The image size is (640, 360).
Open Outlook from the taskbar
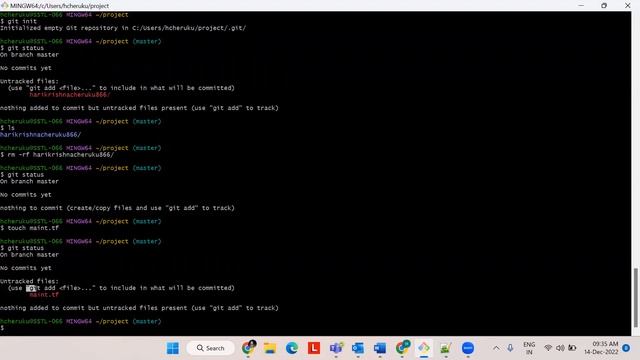click(x=358, y=348)
